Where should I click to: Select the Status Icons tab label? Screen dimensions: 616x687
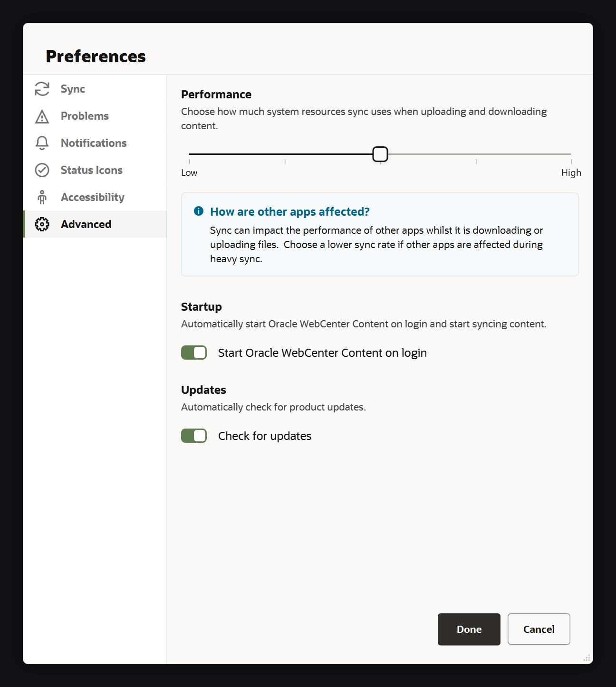tap(91, 170)
